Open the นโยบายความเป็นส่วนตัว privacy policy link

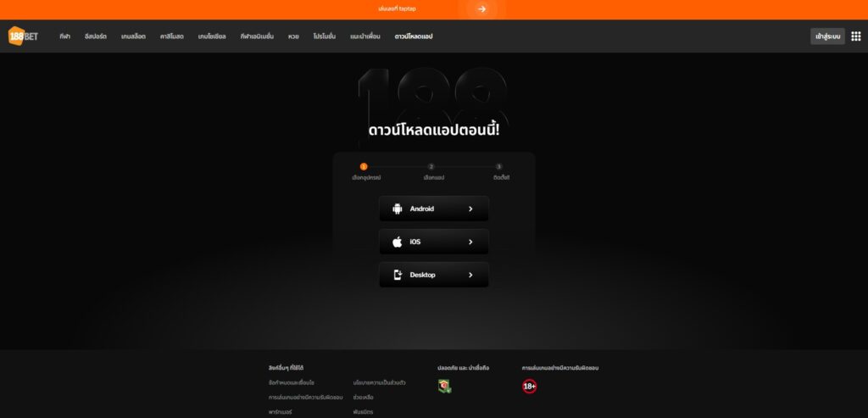379,382
